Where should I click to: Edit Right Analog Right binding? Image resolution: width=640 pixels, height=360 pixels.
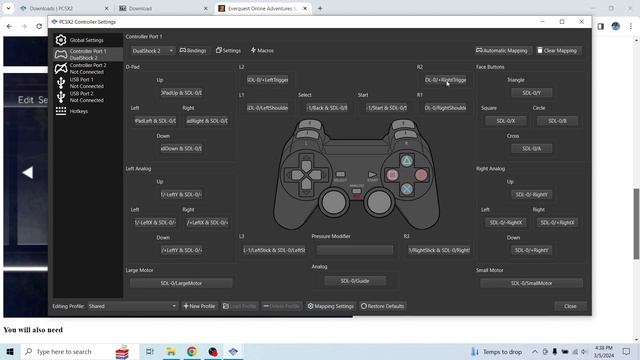coord(557,222)
